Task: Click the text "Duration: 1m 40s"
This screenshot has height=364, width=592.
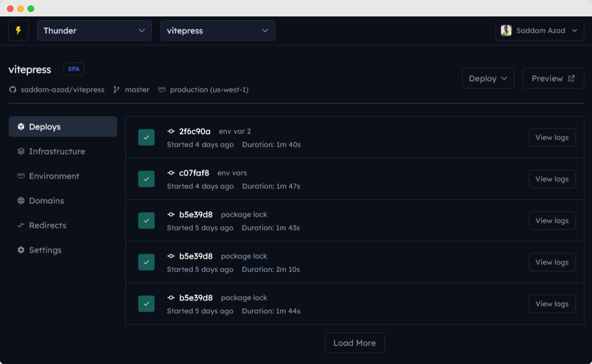Action: [x=271, y=144]
